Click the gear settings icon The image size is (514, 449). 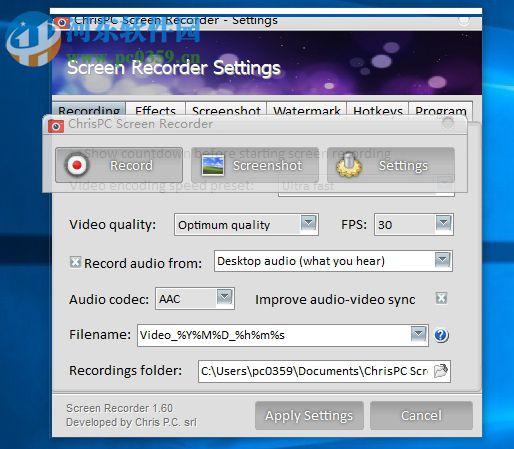pyautogui.click(x=349, y=165)
